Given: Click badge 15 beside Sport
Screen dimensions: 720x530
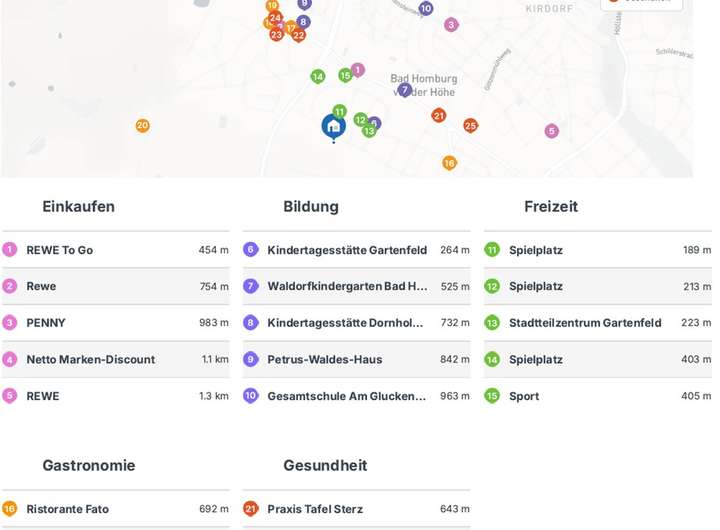Looking at the screenshot, I should [492, 396].
